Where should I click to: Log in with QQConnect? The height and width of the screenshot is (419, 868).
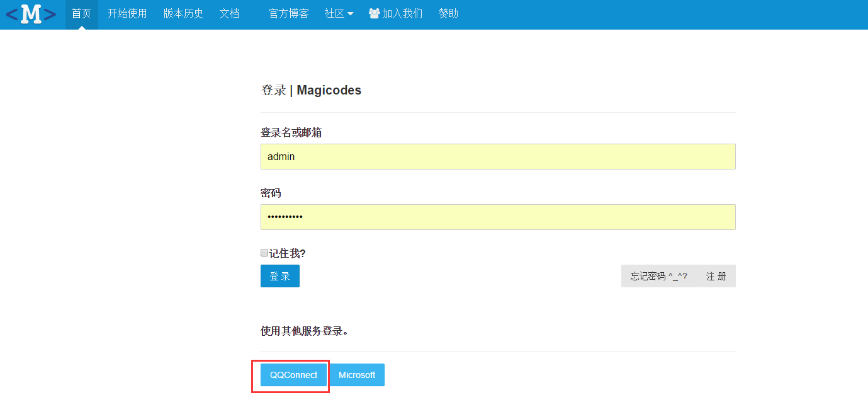[x=294, y=375]
